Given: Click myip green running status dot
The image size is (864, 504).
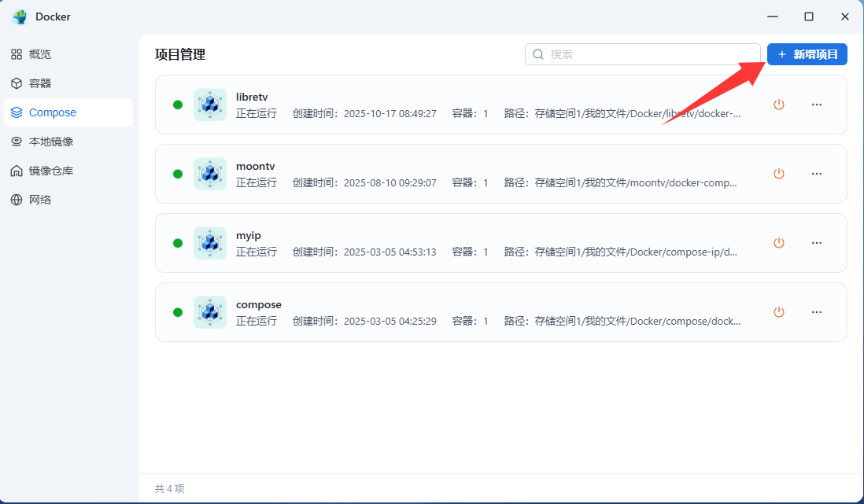Looking at the screenshot, I should [177, 243].
